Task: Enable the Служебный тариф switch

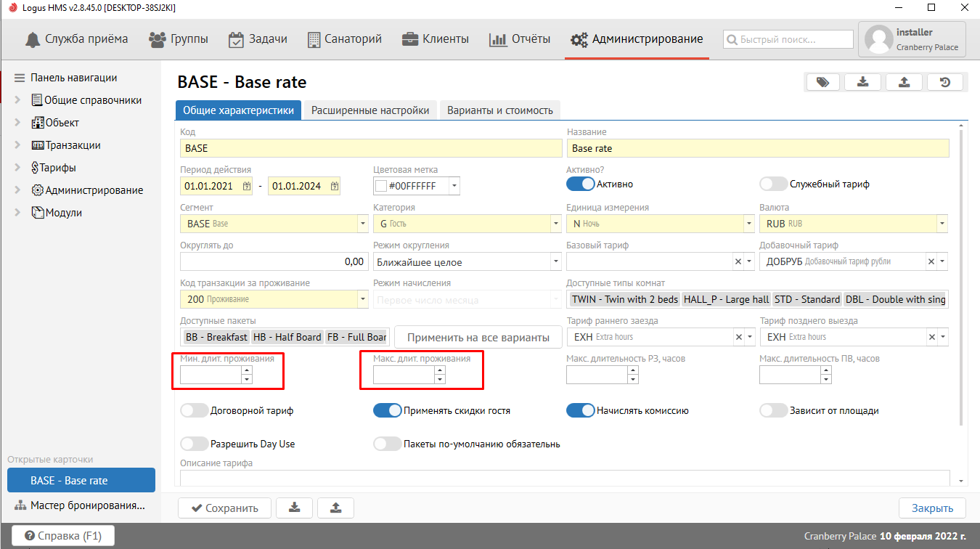Action: pyautogui.click(x=773, y=184)
